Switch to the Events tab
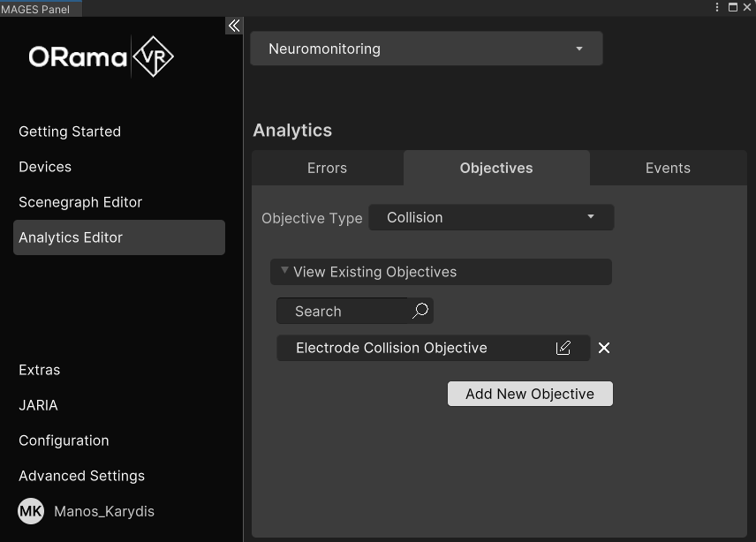 [x=668, y=168]
